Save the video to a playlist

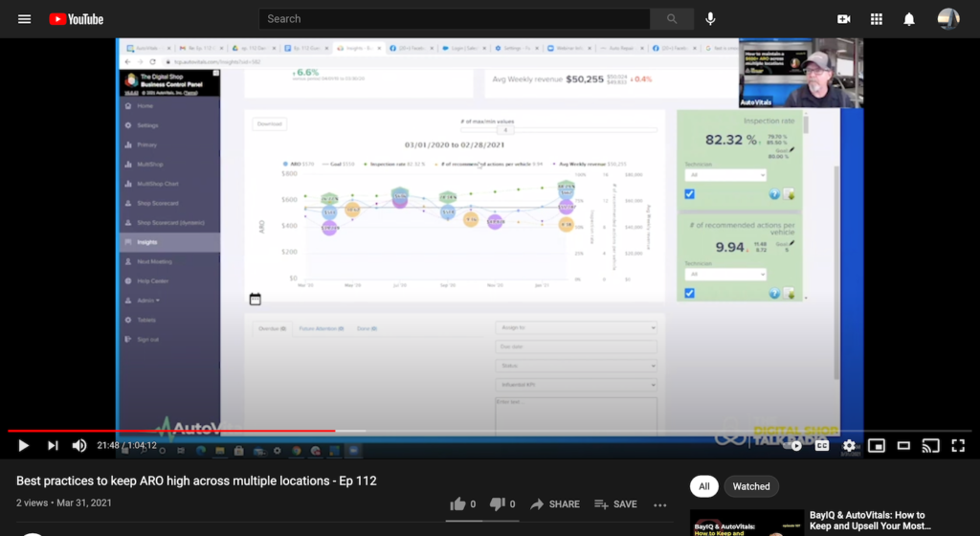click(x=615, y=504)
